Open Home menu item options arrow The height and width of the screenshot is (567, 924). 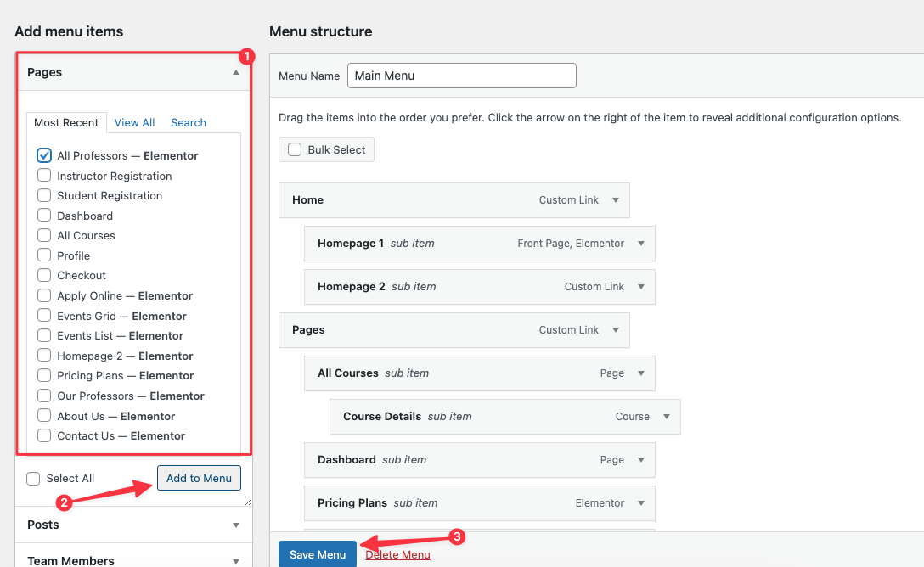click(x=616, y=200)
